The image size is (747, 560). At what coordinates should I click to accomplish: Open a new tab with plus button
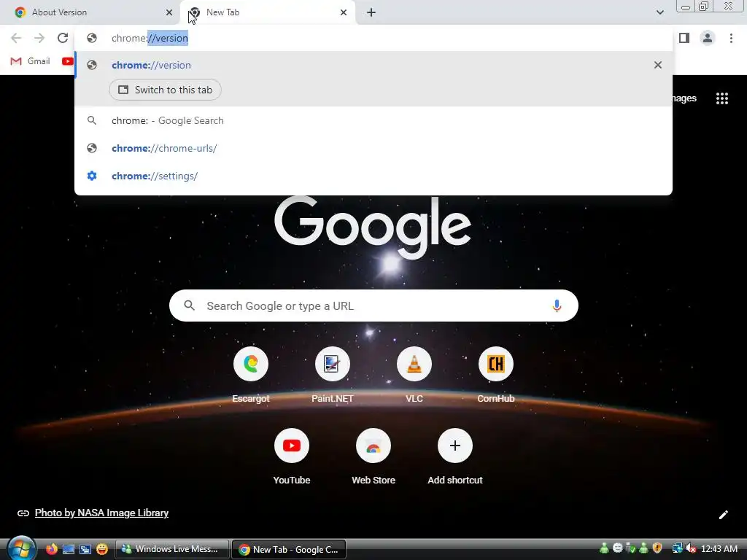371,12
